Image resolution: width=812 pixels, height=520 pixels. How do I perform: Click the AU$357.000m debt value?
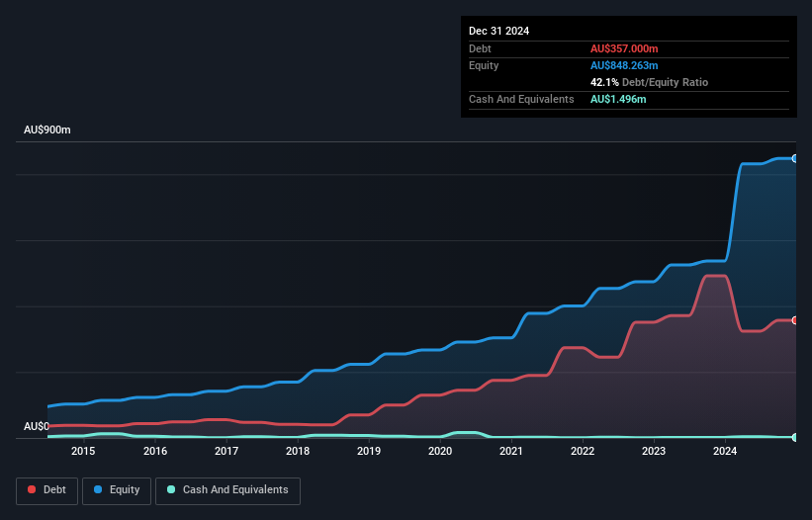[x=624, y=48]
